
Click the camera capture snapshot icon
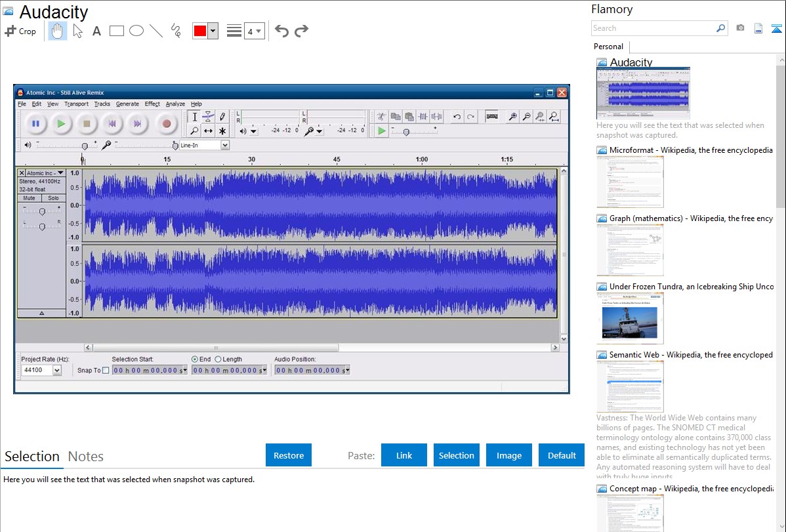pyautogui.click(x=740, y=28)
